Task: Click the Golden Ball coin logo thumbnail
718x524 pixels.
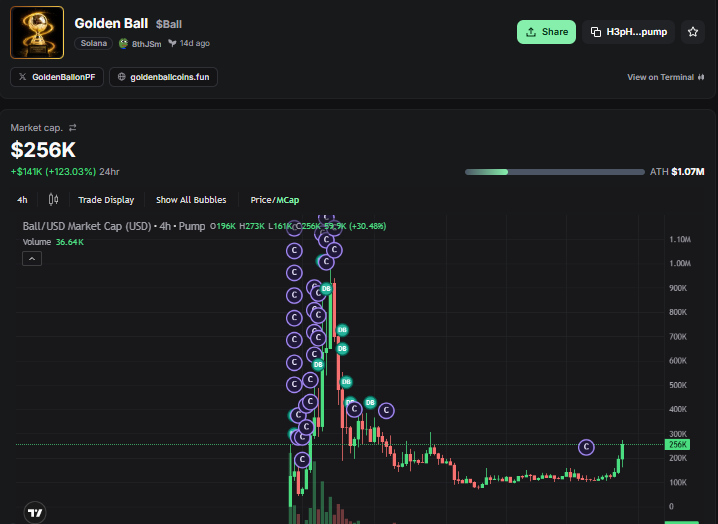Action: [x=37, y=33]
